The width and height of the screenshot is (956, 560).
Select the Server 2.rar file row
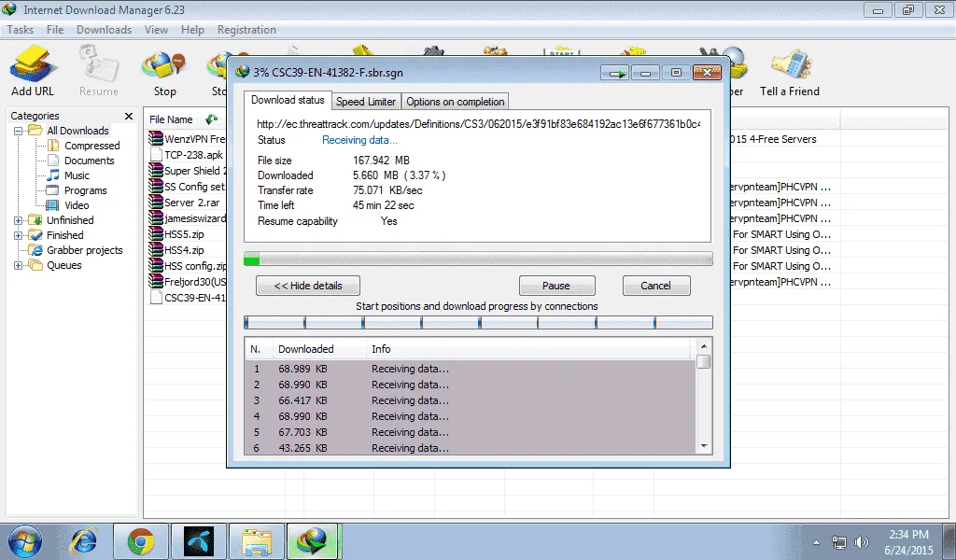coord(187,203)
